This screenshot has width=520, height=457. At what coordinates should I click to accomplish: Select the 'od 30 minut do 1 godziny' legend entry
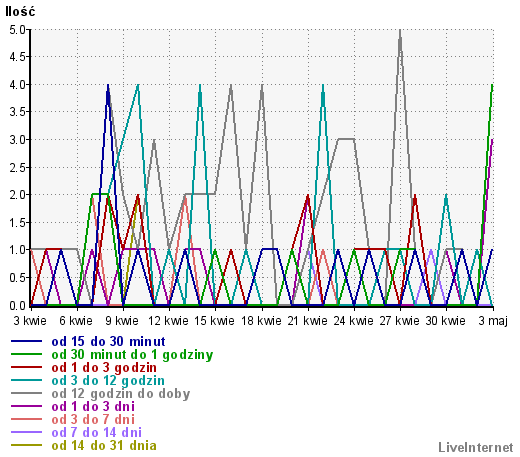click(132, 355)
